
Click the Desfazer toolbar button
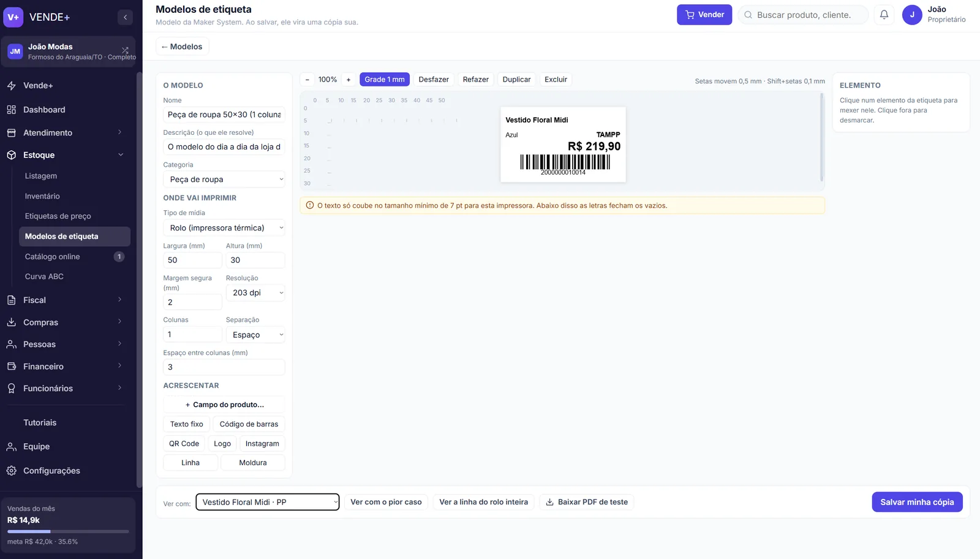click(x=434, y=80)
